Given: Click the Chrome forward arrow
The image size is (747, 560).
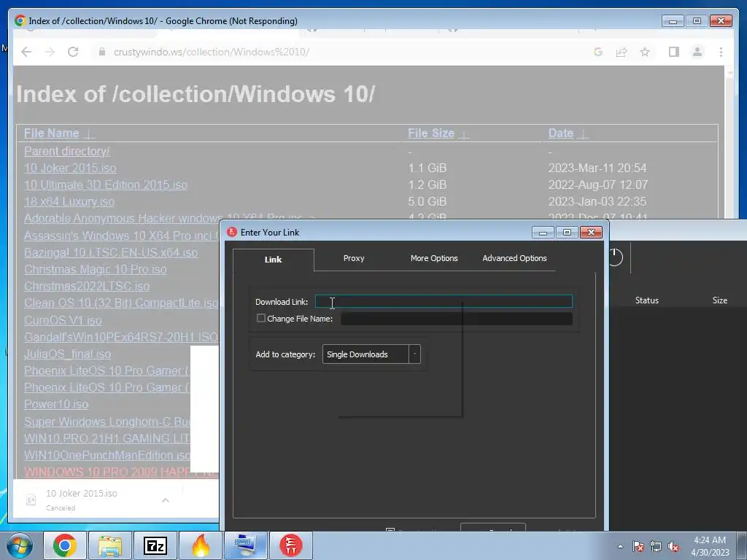Looking at the screenshot, I should (50, 52).
